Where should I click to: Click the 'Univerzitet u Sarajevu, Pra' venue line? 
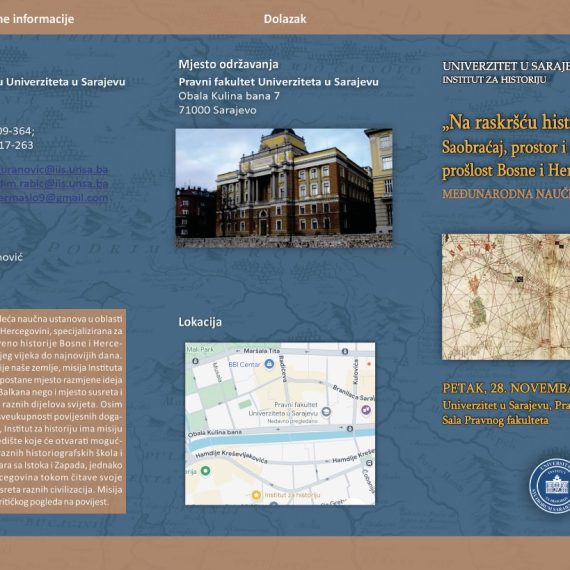click(x=506, y=405)
